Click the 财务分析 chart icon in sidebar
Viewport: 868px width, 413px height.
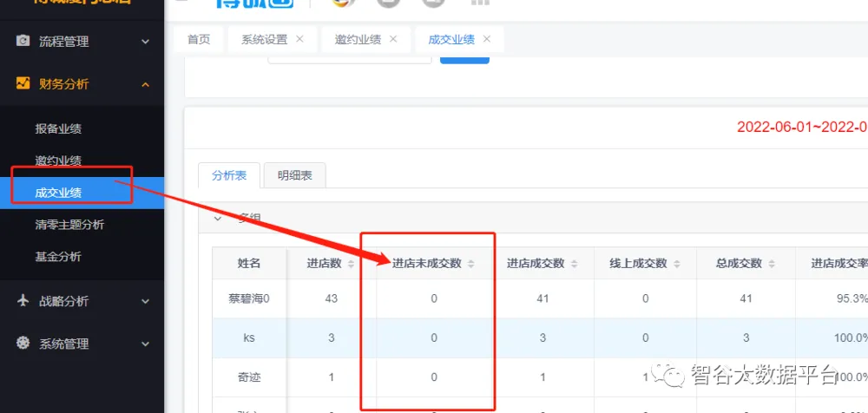[23, 84]
